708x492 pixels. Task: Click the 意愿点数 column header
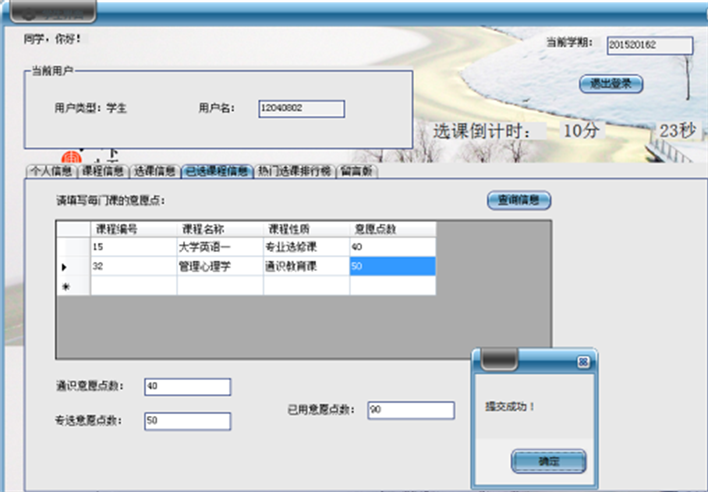pyautogui.click(x=392, y=229)
